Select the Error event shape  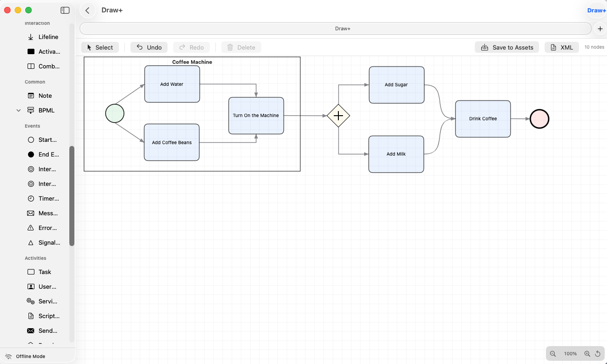tap(43, 228)
